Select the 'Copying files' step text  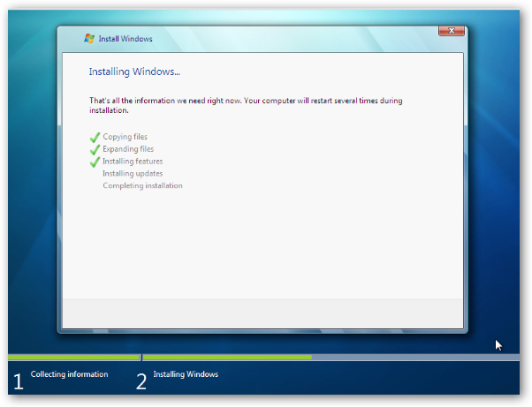125,137
